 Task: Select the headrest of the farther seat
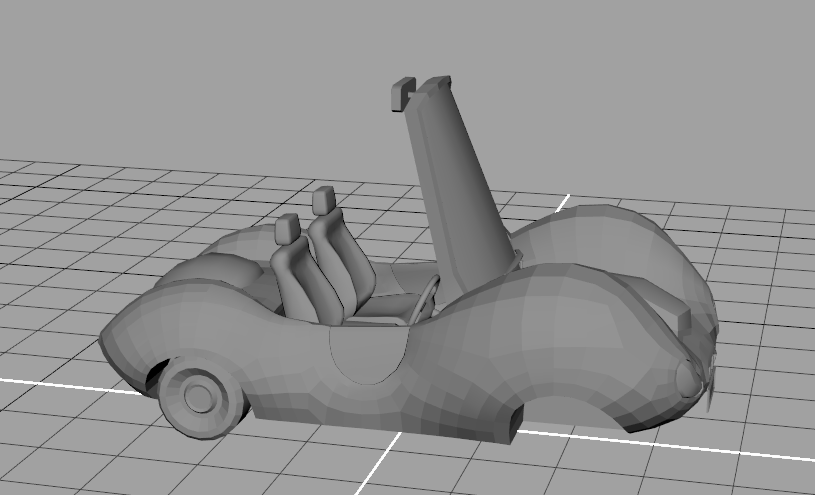(x=324, y=201)
